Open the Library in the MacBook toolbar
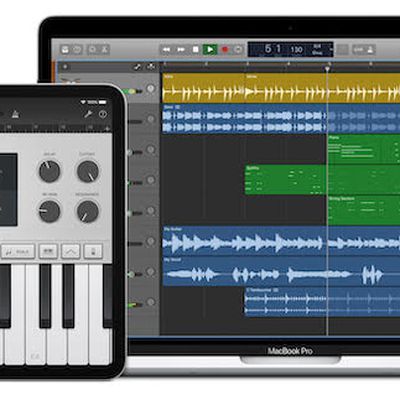400x400 pixels. (65, 50)
